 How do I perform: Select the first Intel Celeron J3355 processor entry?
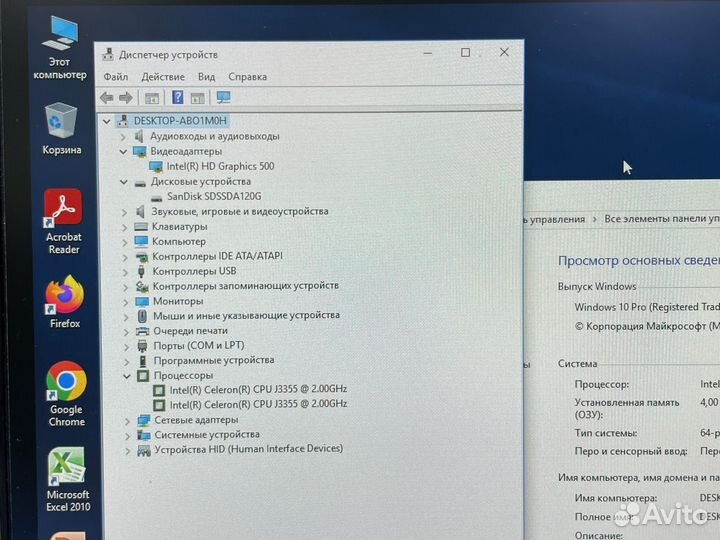[258, 389]
